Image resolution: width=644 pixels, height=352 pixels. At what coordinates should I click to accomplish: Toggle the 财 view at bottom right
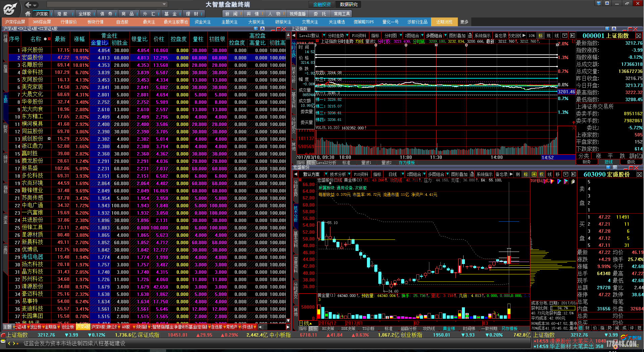pos(588,328)
